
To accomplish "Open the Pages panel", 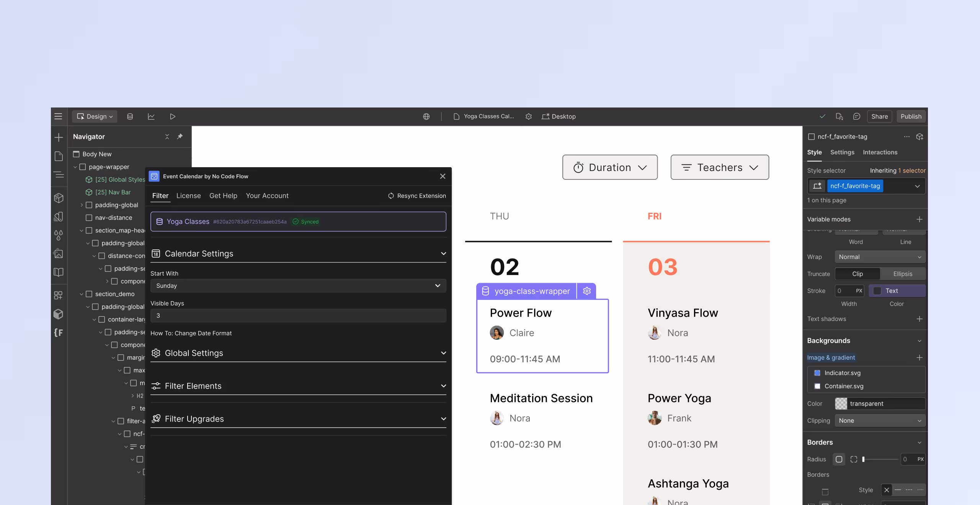I will tap(59, 156).
